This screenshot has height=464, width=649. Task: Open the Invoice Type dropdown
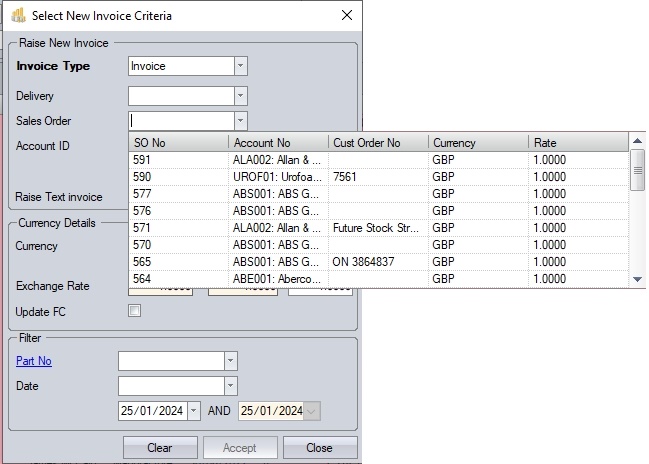(240, 66)
